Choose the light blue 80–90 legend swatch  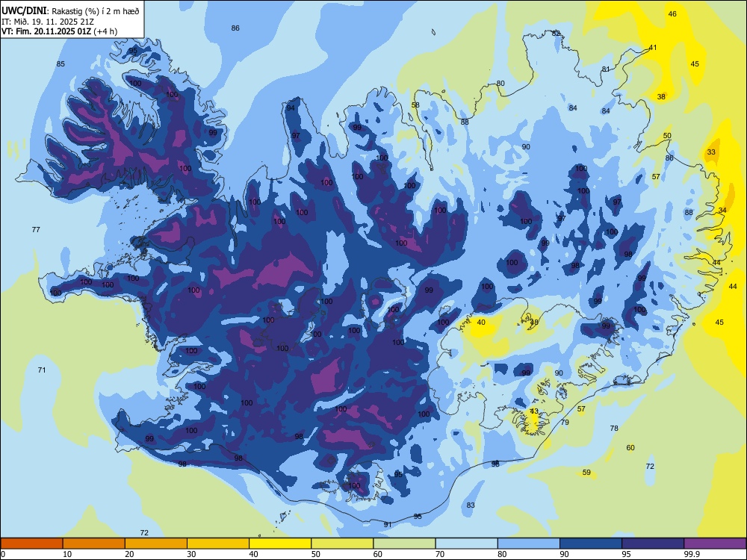(x=529, y=544)
